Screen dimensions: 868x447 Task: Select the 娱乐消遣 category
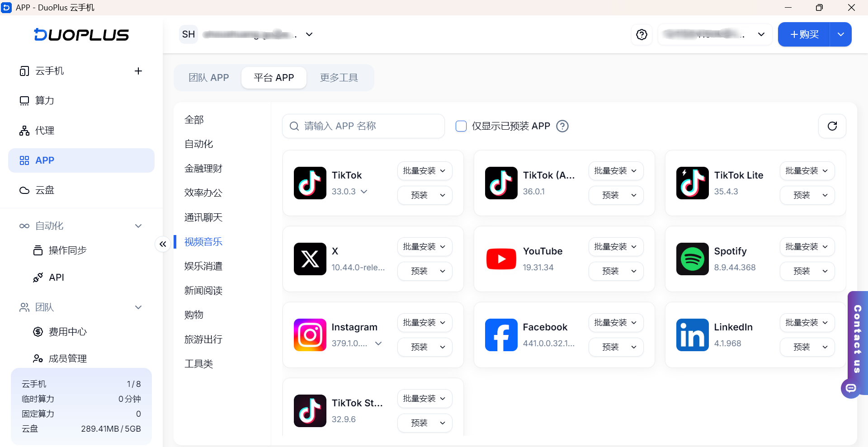point(203,266)
